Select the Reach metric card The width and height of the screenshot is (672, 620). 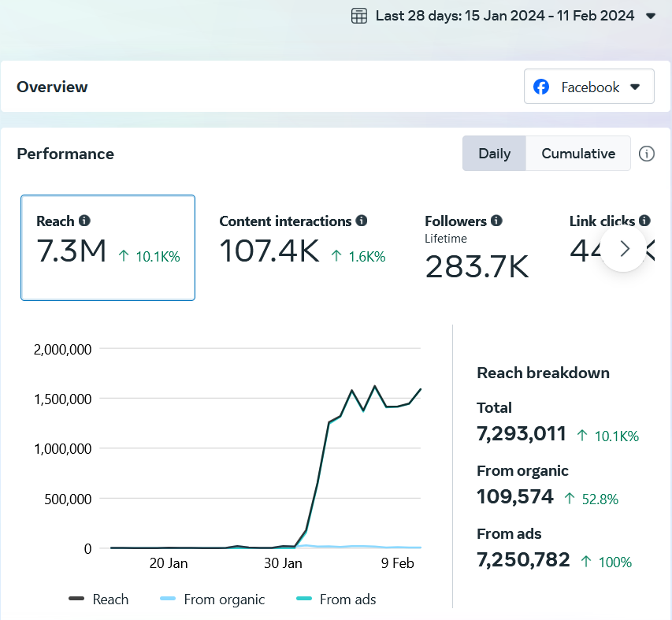[108, 247]
